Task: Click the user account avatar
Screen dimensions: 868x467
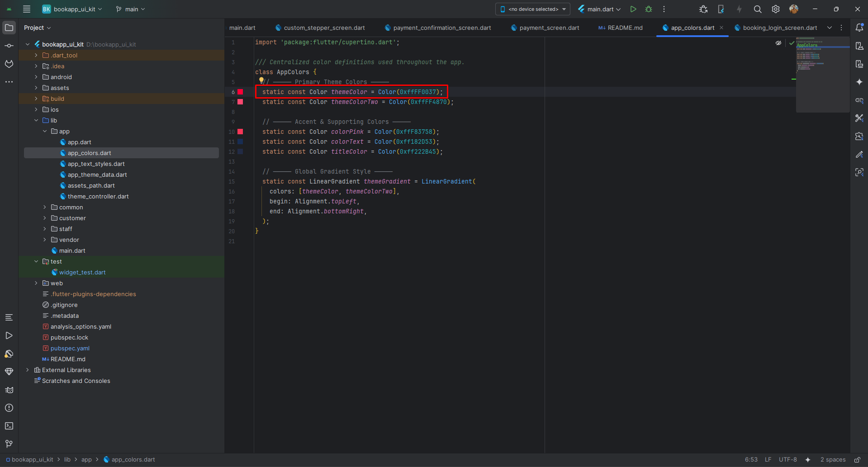Action: 794,9
